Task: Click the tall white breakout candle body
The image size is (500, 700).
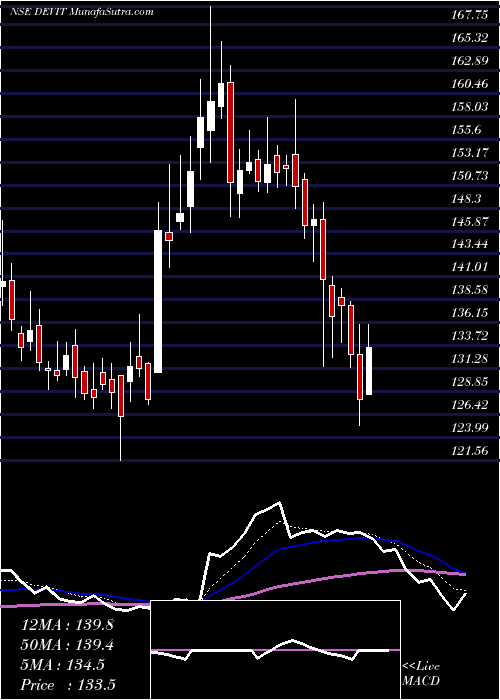Action: (158, 301)
